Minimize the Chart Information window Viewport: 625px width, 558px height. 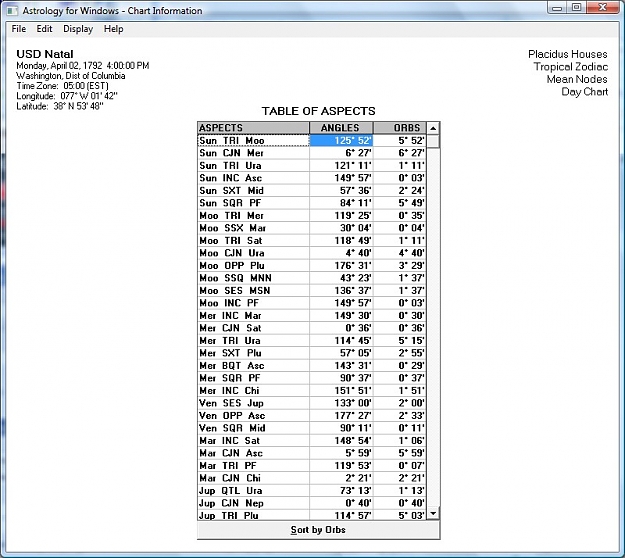tap(558, 8)
